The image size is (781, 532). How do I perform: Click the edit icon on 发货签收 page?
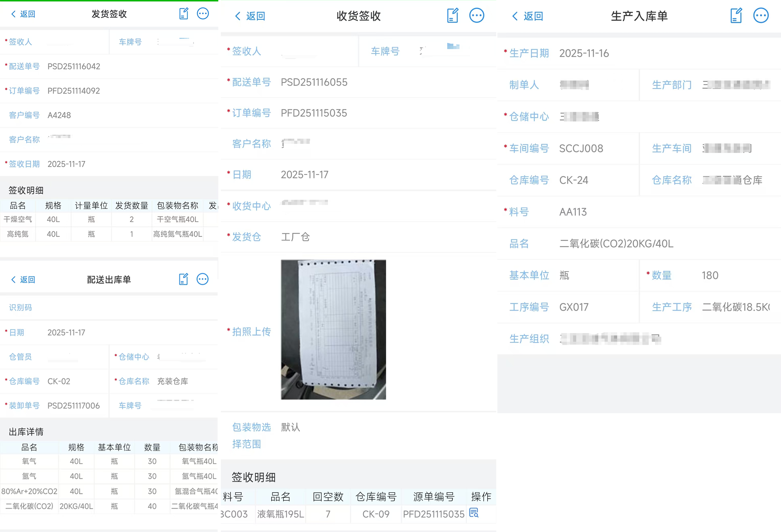(x=184, y=13)
